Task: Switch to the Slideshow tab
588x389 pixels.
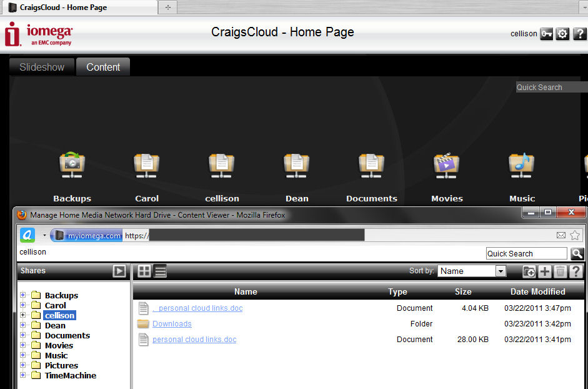Action: [x=42, y=67]
